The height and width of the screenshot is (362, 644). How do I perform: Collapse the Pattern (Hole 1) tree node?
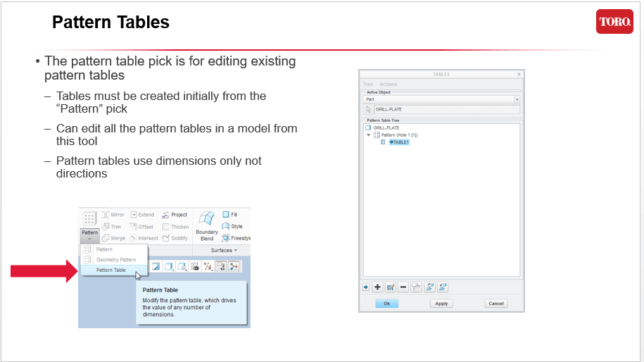coord(368,135)
